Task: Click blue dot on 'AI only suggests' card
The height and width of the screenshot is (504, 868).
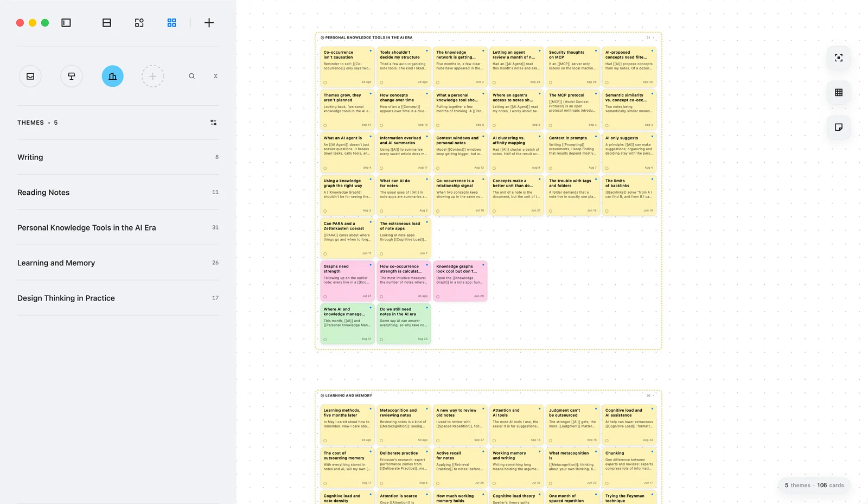Action: pos(652,136)
